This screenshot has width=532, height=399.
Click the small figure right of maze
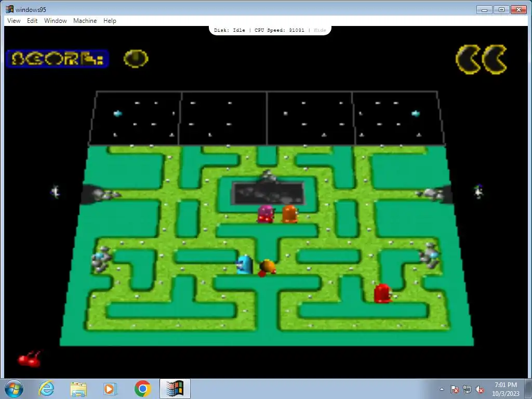[478, 191]
